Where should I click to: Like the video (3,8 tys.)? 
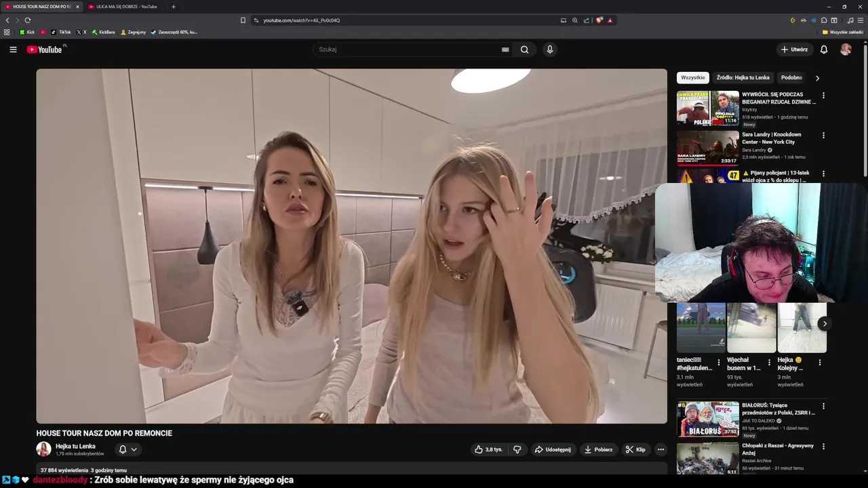(489, 449)
